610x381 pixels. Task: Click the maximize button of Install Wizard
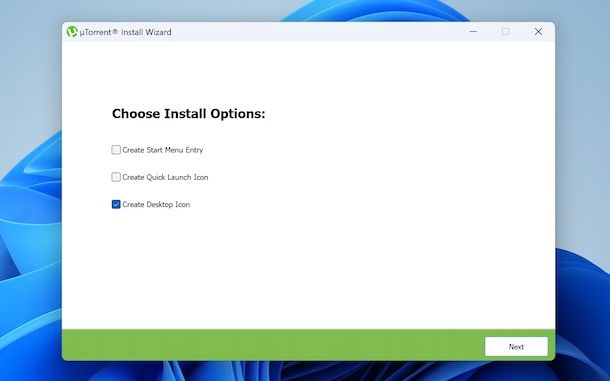[x=505, y=32]
